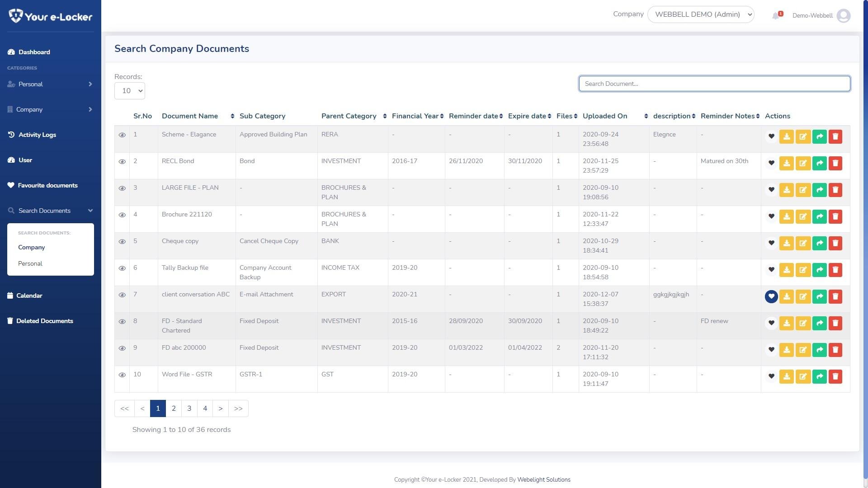Download the Word File - GSTR document
This screenshot has height=488, width=868.
point(787,376)
